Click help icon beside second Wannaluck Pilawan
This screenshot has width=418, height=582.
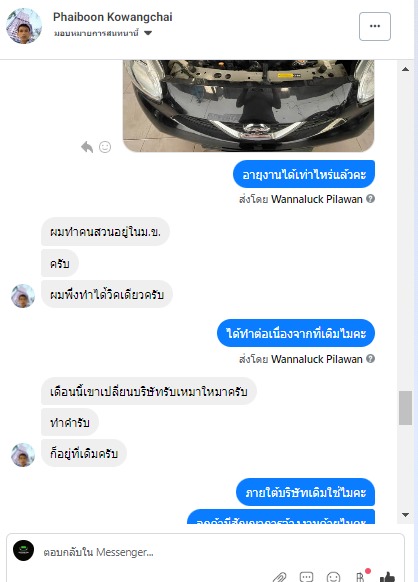pyautogui.click(x=370, y=359)
